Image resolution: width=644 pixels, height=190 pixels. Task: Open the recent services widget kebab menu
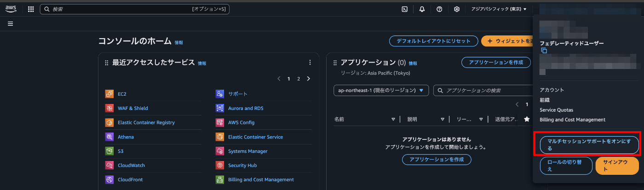tap(310, 63)
